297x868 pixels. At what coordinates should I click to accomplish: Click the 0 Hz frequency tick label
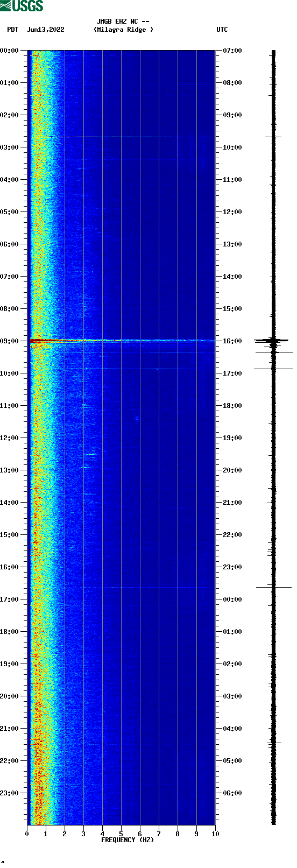(27, 834)
